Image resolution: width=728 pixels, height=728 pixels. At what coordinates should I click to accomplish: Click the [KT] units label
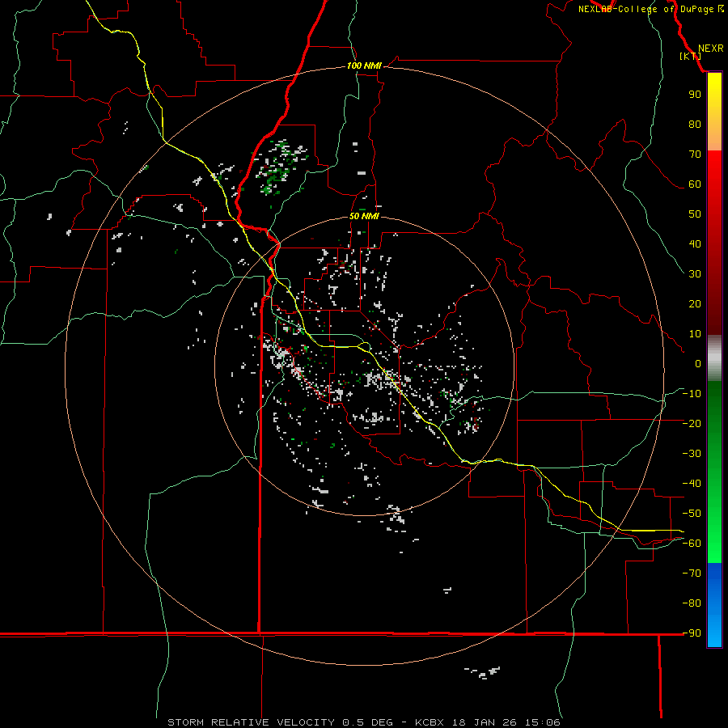coord(691,56)
